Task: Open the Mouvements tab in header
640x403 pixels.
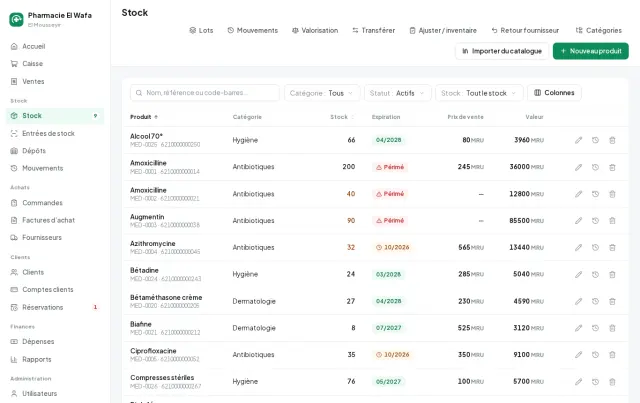Action: (253, 30)
